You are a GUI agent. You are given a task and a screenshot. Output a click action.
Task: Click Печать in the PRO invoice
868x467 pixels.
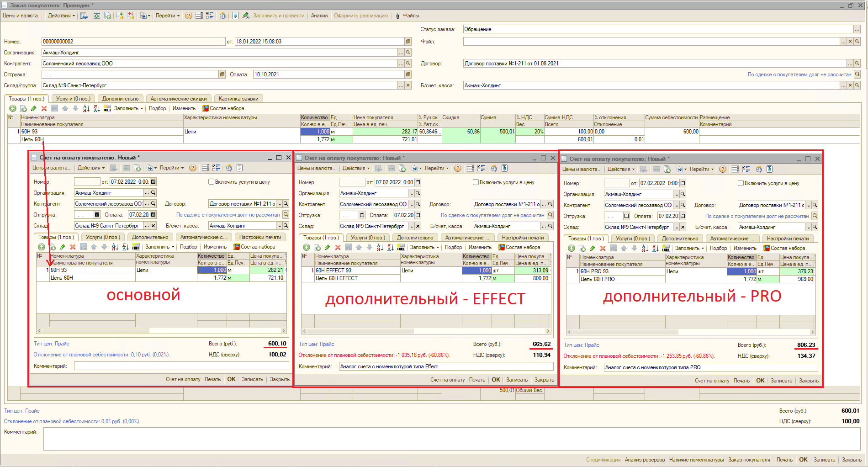pyautogui.click(x=741, y=381)
